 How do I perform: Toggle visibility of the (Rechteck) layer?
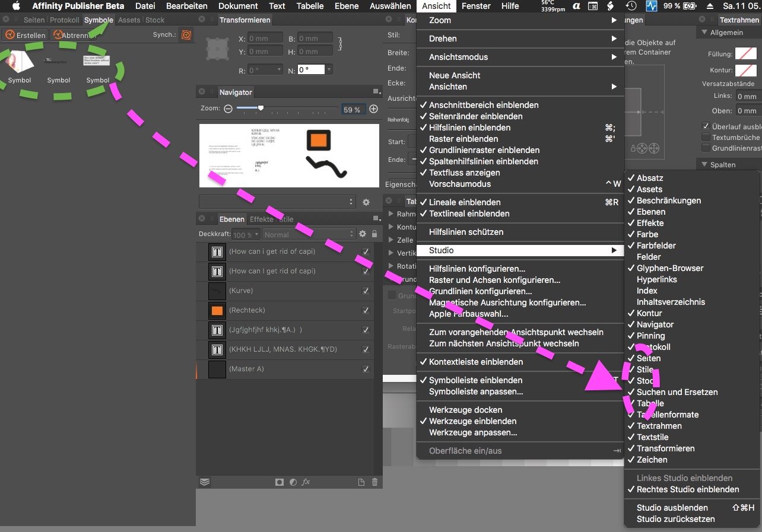click(x=366, y=311)
